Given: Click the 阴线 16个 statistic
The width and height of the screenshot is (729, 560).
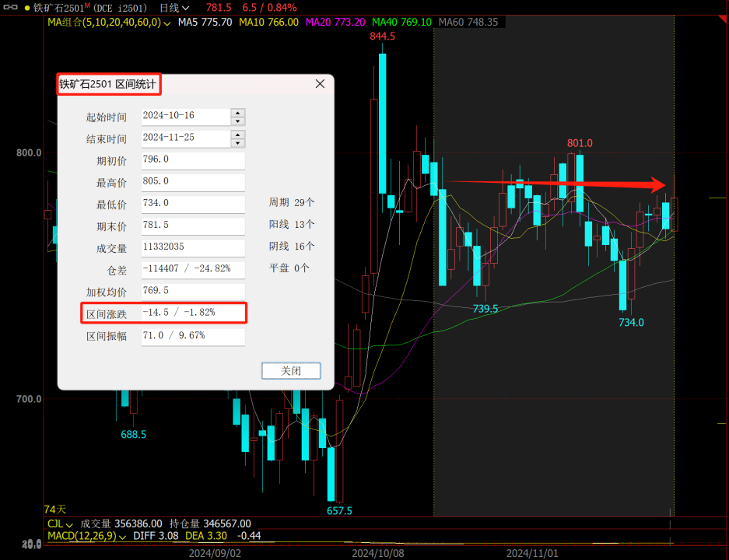Looking at the screenshot, I should click(292, 247).
